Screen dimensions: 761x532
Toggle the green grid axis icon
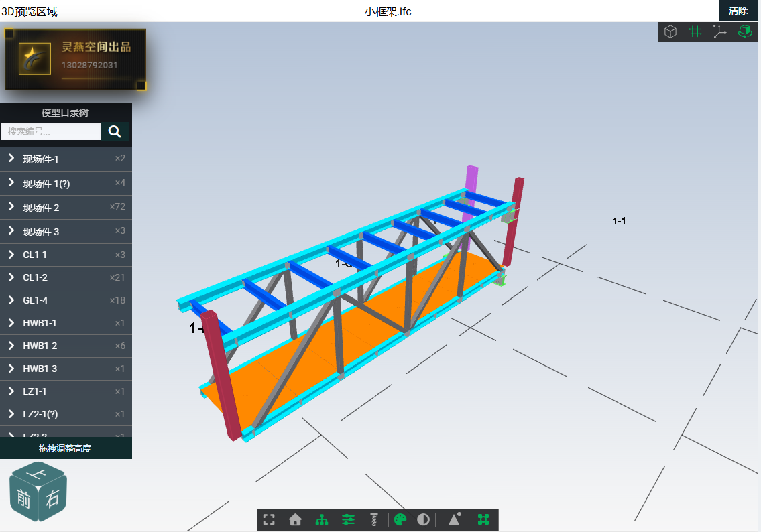coord(695,32)
